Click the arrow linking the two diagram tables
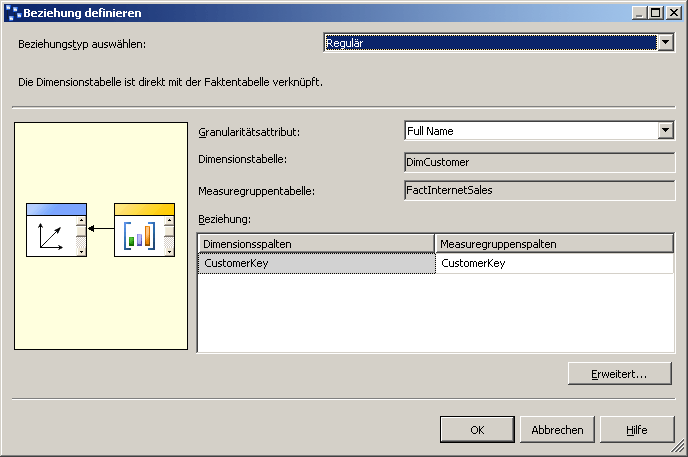 (x=101, y=229)
